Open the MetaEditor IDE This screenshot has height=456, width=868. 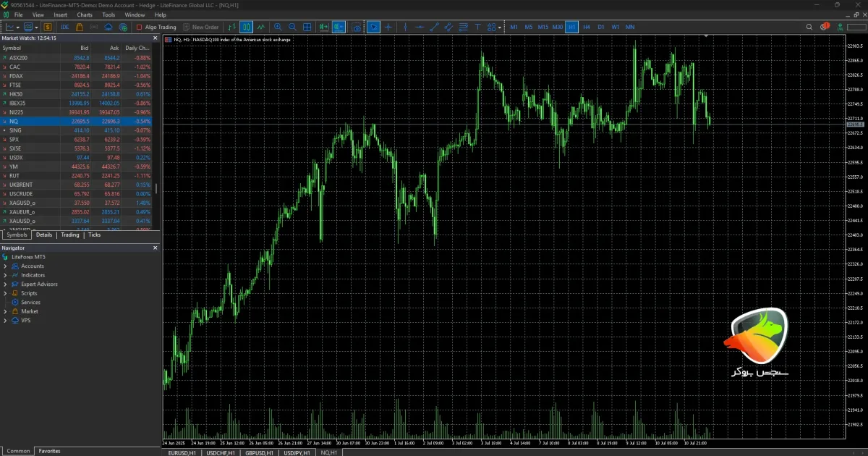click(65, 27)
